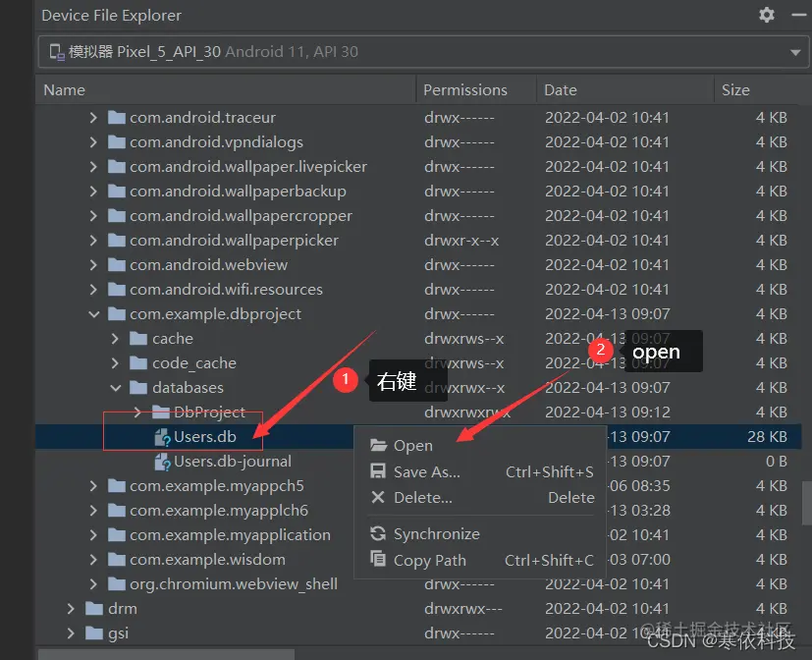Choose Delete... in the context menu
Viewport: 812px width, 660px height.
pos(480,498)
